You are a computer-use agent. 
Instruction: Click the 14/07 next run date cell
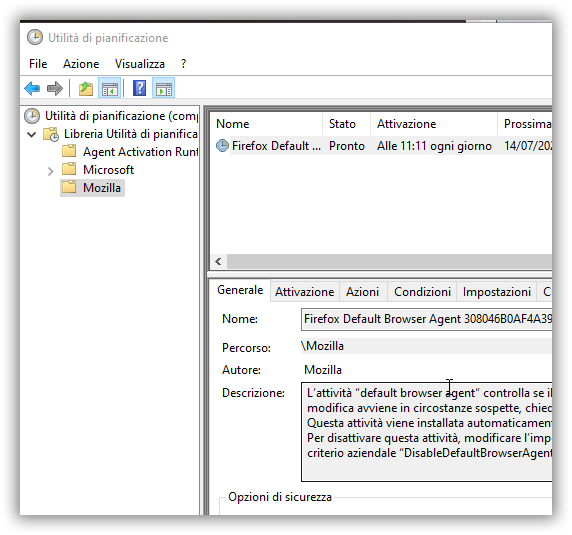[x=528, y=146]
